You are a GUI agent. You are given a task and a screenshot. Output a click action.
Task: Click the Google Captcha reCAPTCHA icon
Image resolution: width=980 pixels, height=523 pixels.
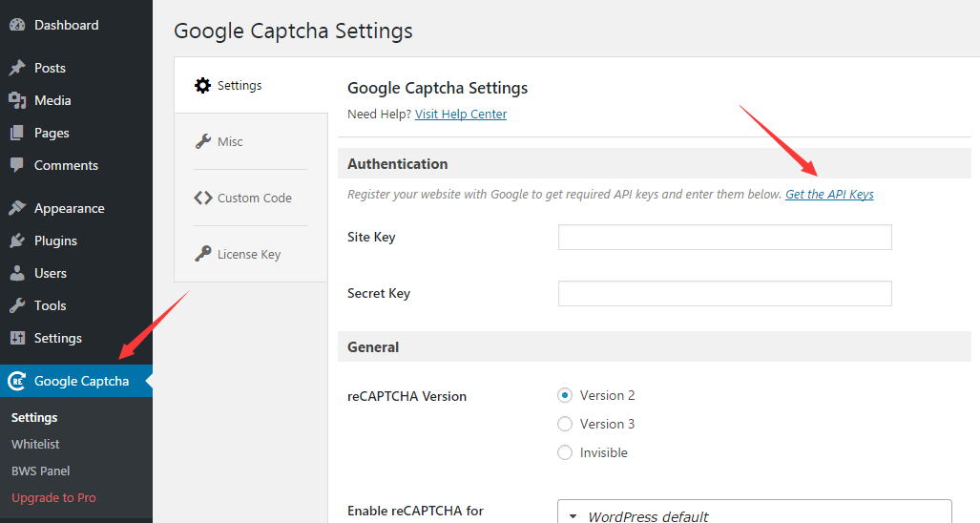pos(17,381)
